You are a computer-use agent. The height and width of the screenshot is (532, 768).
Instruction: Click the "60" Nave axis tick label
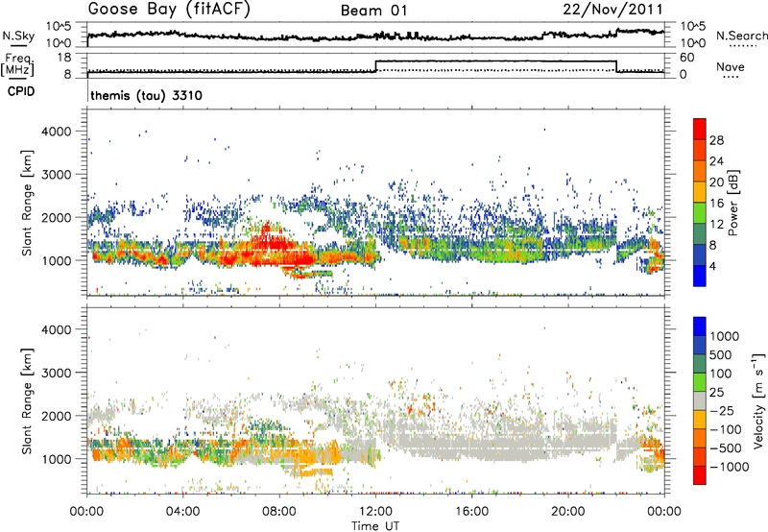[687, 58]
